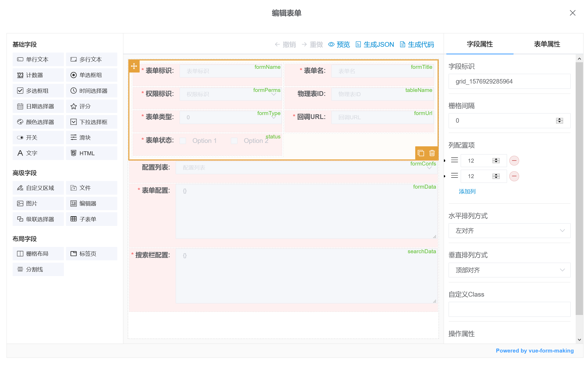Switch to the 表单属性 tab
Viewport: 588px width, 383px height.
pyautogui.click(x=547, y=44)
